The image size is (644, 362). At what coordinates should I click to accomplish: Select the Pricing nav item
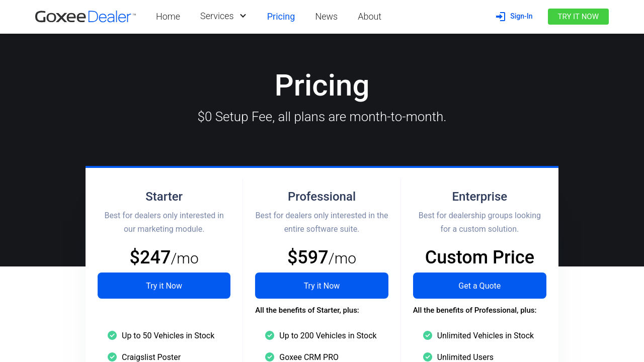pyautogui.click(x=281, y=17)
